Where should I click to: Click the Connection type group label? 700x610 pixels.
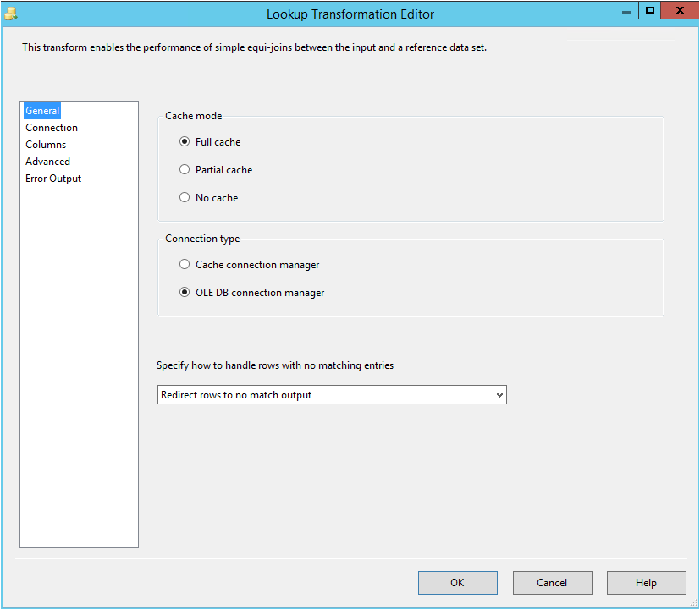point(202,239)
